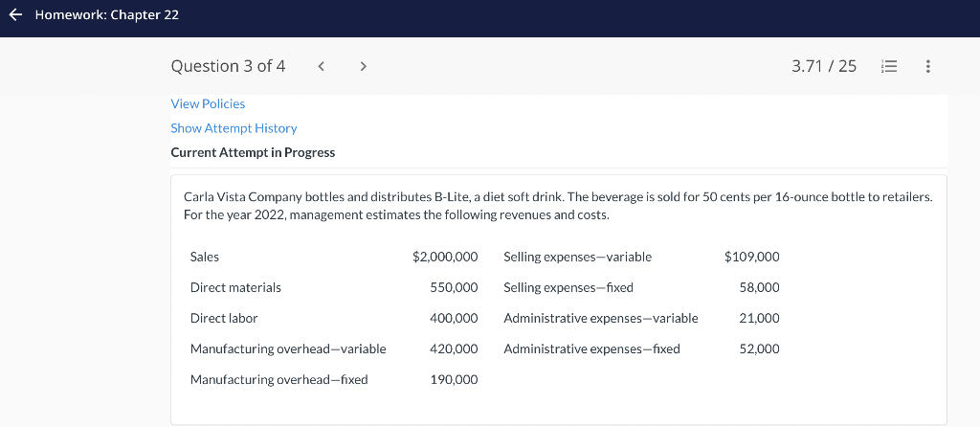This screenshot has height=427, width=980.
Task: Select the 400,000 direct labor value
Action: [454, 318]
